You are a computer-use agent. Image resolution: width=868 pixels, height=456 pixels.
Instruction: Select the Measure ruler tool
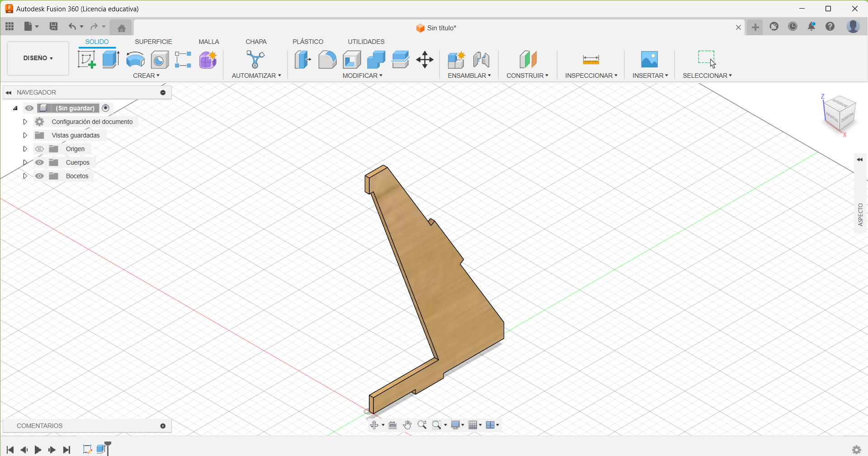[x=591, y=59]
